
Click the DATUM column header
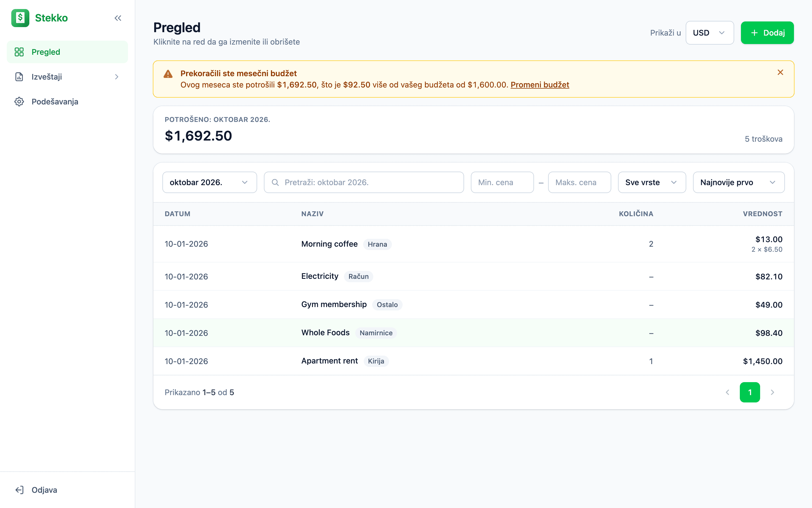point(178,214)
